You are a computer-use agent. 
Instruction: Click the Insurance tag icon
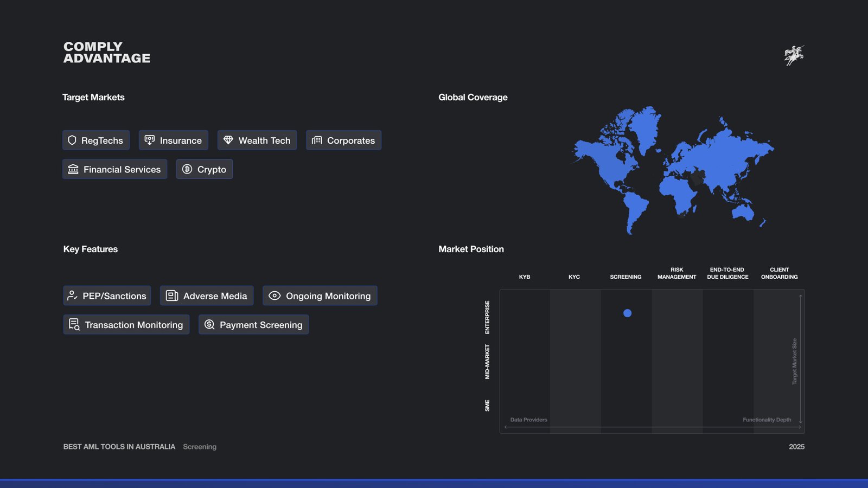click(x=150, y=140)
